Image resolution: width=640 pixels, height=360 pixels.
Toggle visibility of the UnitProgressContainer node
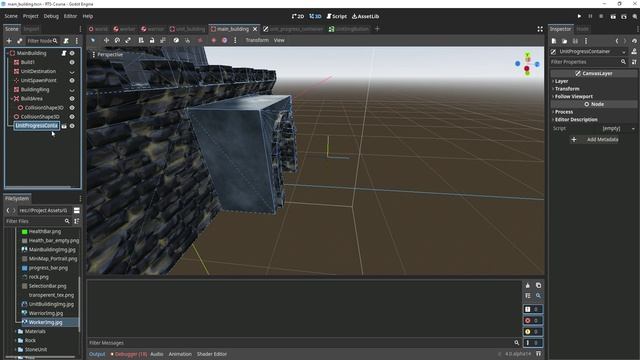[72, 126]
